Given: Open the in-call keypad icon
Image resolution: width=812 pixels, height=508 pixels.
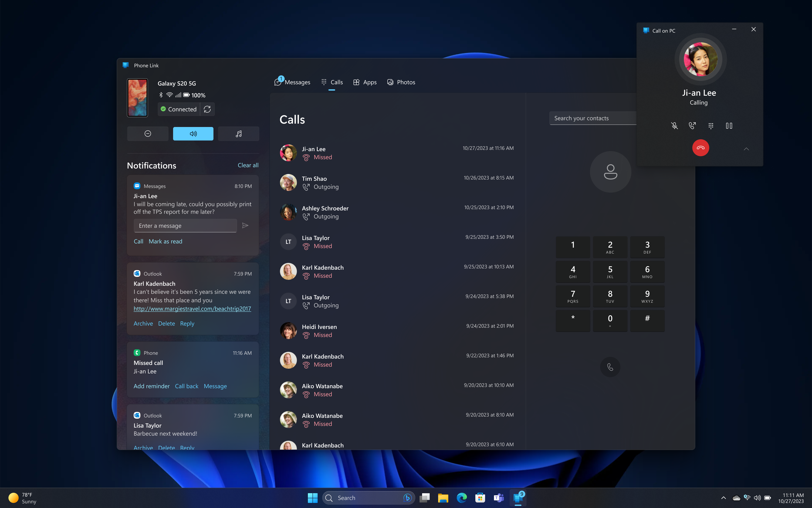Looking at the screenshot, I should pos(711,126).
